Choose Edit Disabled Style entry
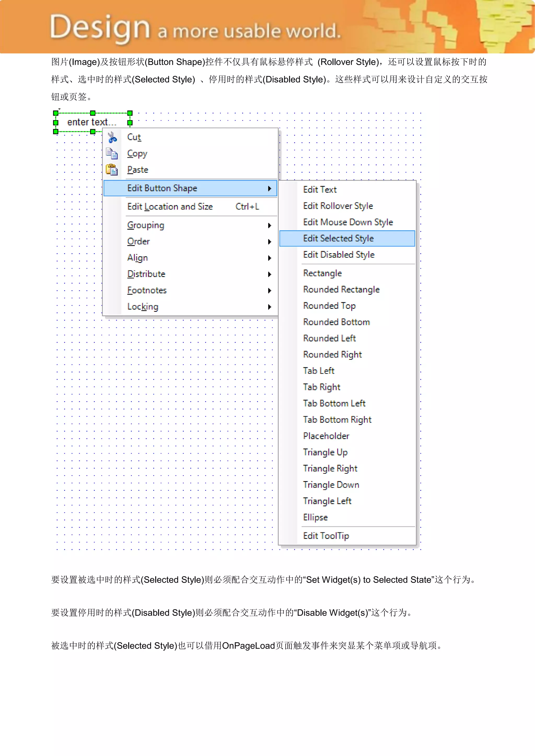 [339, 255]
